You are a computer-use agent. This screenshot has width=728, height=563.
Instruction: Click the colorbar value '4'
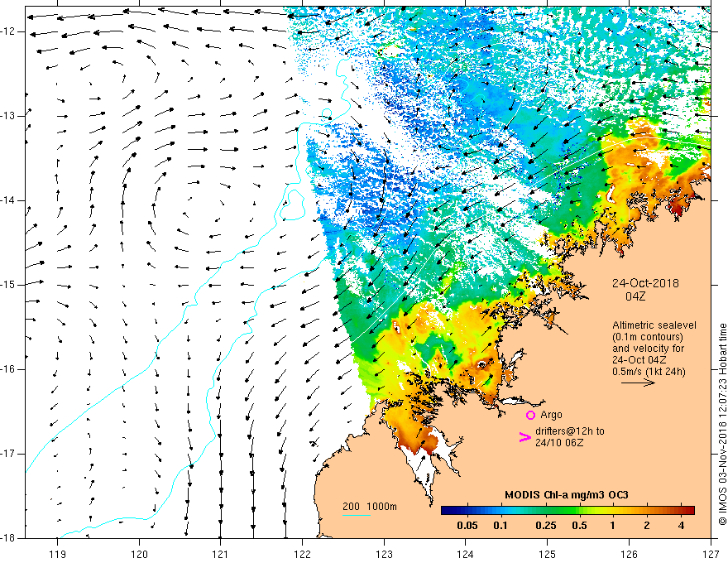pyautogui.click(x=681, y=526)
